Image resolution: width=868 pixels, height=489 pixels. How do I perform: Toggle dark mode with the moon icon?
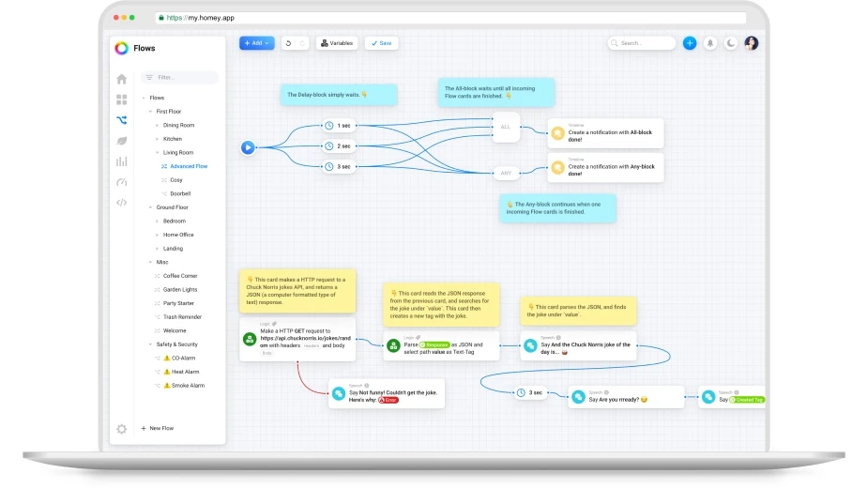click(x=731, y=43)
